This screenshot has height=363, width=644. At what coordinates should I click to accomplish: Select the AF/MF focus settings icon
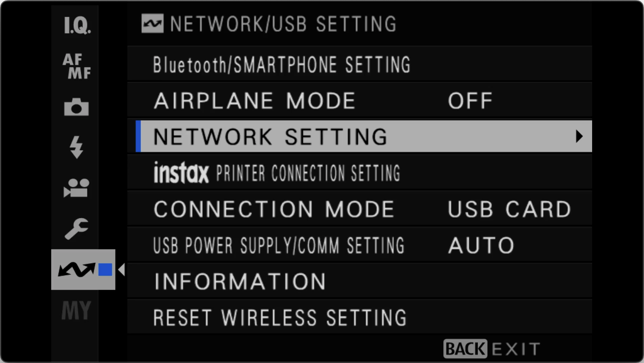[x=77, y=66]
